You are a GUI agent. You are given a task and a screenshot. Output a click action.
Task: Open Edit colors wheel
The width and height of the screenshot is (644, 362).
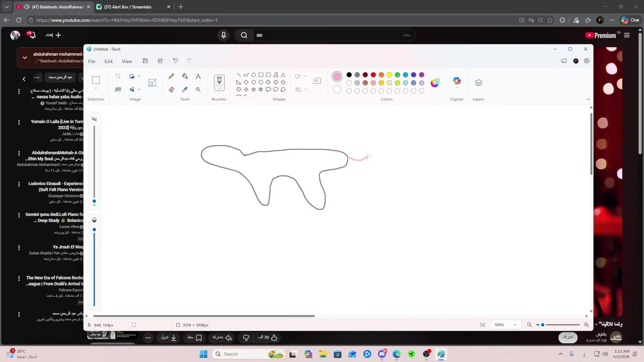(x=435, y=83)
